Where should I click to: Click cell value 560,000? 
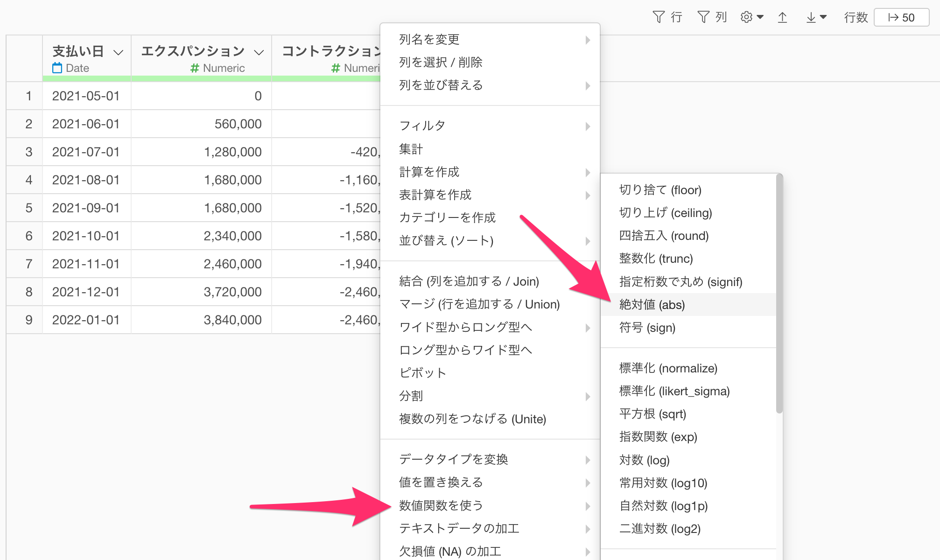[x=202, y=124]
